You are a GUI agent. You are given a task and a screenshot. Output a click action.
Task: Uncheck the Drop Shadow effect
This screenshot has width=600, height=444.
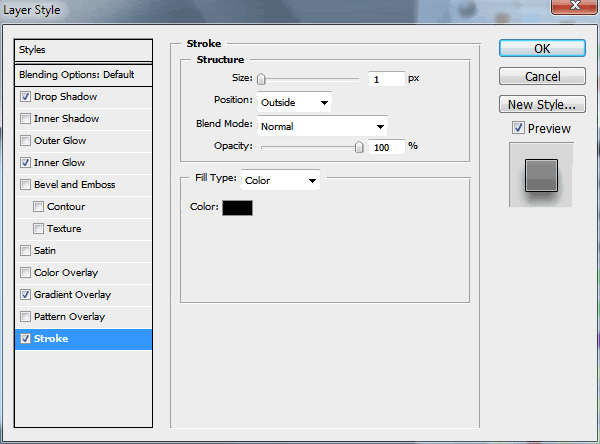click(25, 97)
